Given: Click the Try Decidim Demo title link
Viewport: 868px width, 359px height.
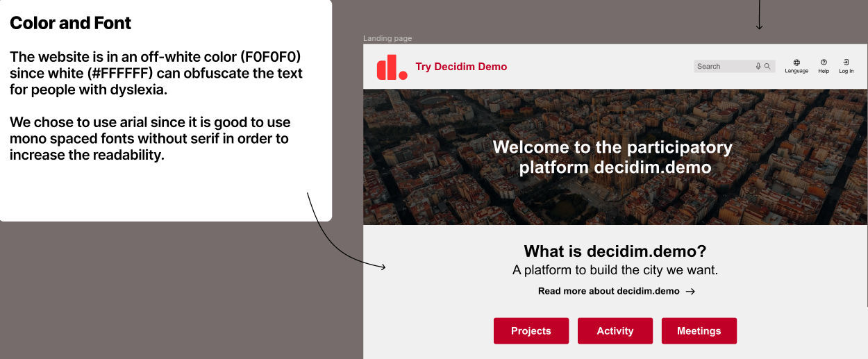Looking at the screenshot, I should pos(461,67).
